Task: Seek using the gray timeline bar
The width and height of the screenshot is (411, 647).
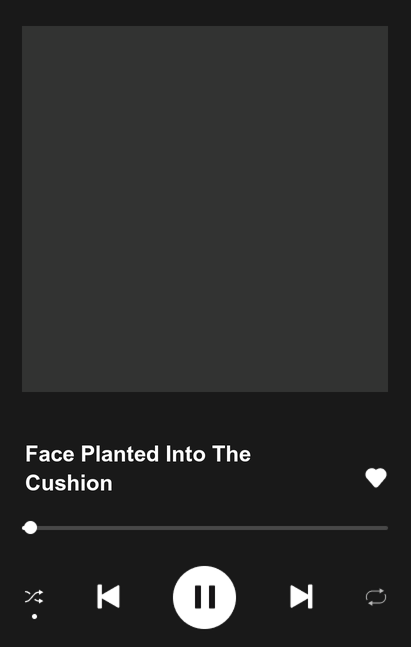Action: click(x=205, y=528)
